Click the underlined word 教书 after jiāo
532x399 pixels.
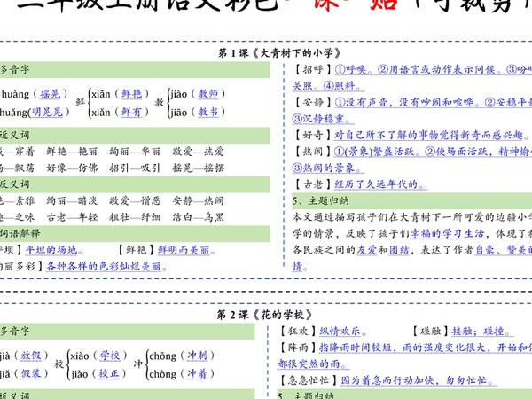tap(208, 112)
